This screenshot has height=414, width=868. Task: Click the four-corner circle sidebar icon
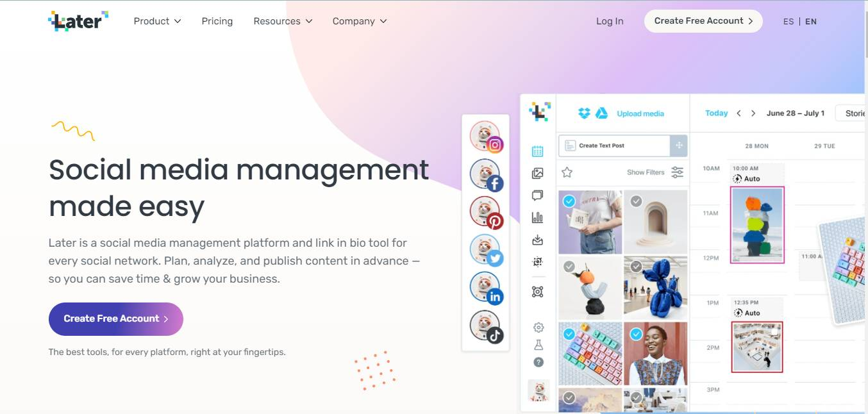tap(538, 292)
